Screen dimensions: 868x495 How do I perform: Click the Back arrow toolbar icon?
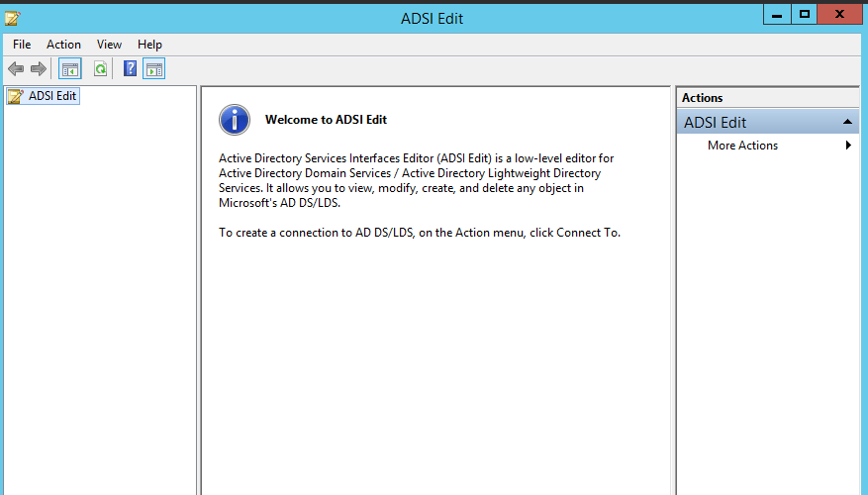(x=16, y=69)
